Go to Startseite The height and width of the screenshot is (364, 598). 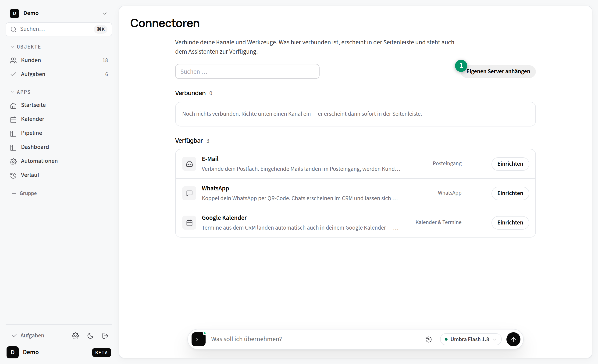point(59,105)
